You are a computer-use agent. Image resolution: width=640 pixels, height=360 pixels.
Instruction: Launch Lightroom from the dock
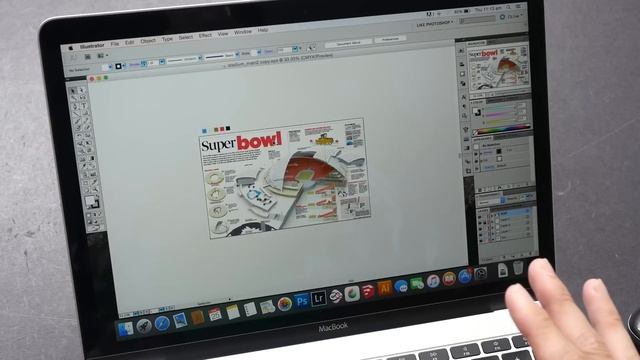pyautogui.click(x=318, y=298)
